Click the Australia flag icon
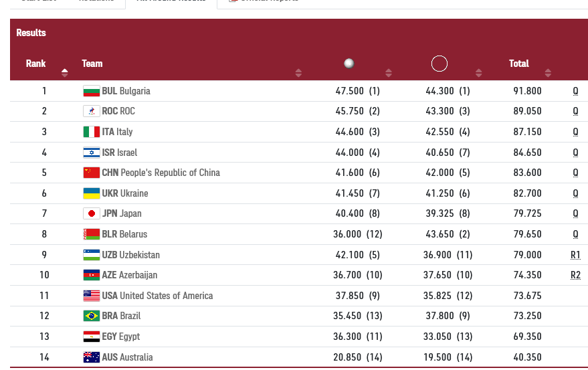588x370 pixels. coord(92,357)
